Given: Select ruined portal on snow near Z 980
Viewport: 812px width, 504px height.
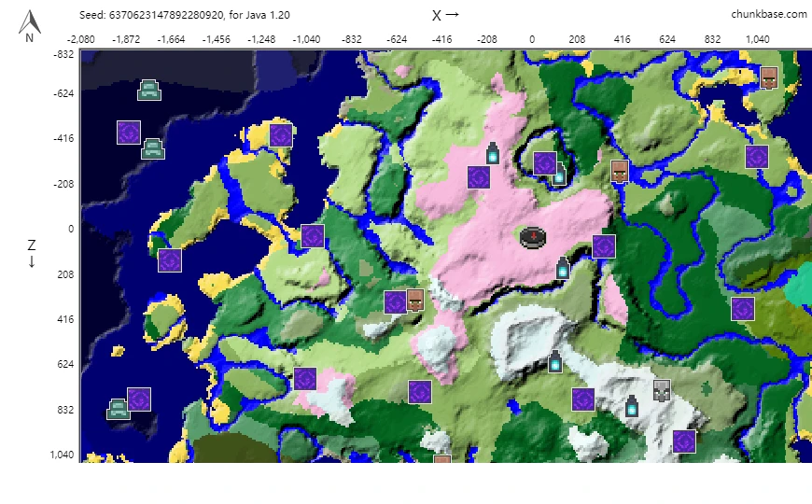Looking at the screenshot, I should point(685,441).
